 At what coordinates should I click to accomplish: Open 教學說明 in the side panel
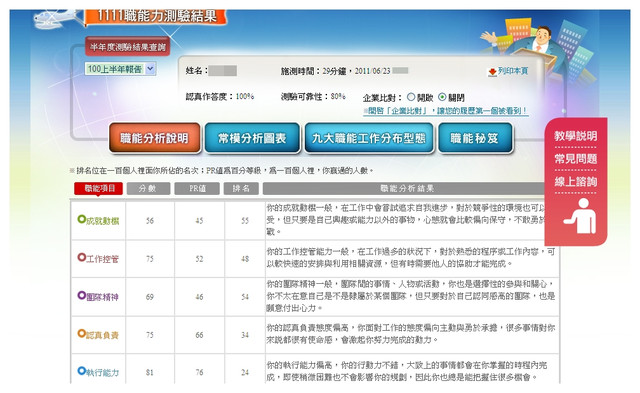576,135
